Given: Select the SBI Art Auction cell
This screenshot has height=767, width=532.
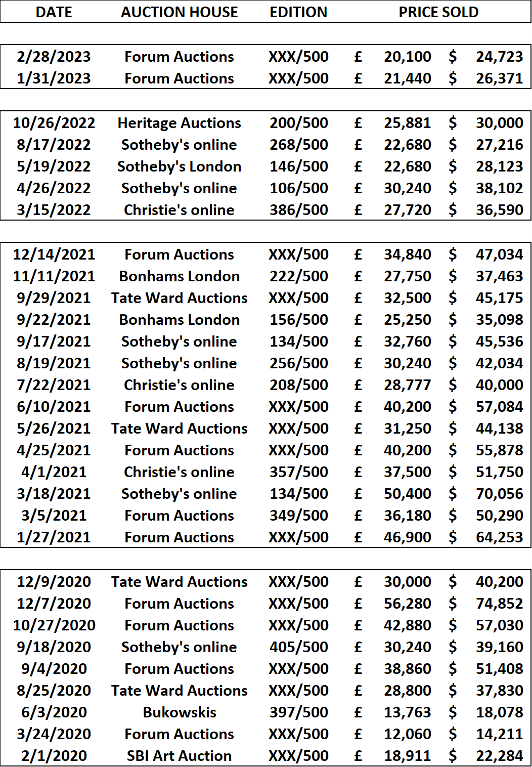Looking at the screenshot, I should coord(180,756).
